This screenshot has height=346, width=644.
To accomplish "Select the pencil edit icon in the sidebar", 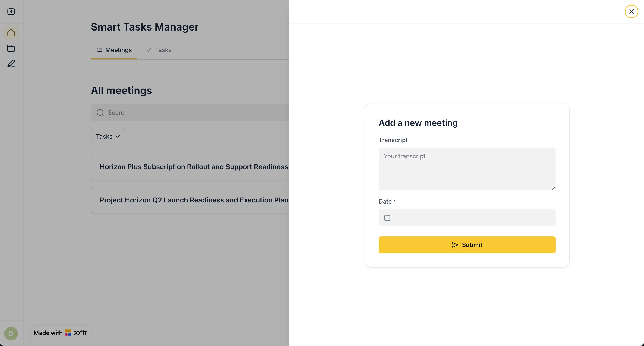I will pos(11,64).
